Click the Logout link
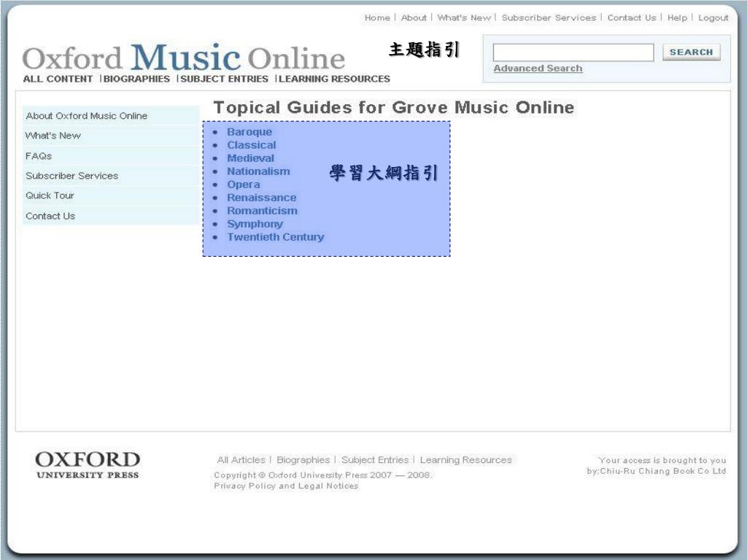 click(713, 17)
